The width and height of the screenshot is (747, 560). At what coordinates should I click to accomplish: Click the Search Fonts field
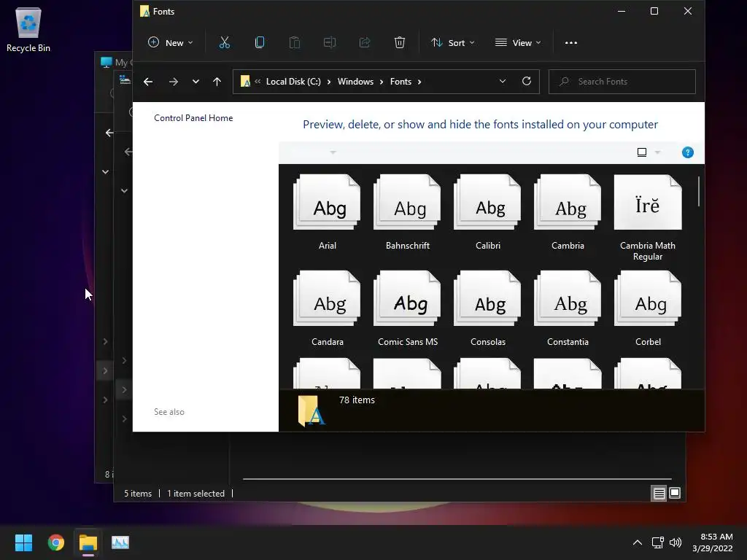(622, 82)
